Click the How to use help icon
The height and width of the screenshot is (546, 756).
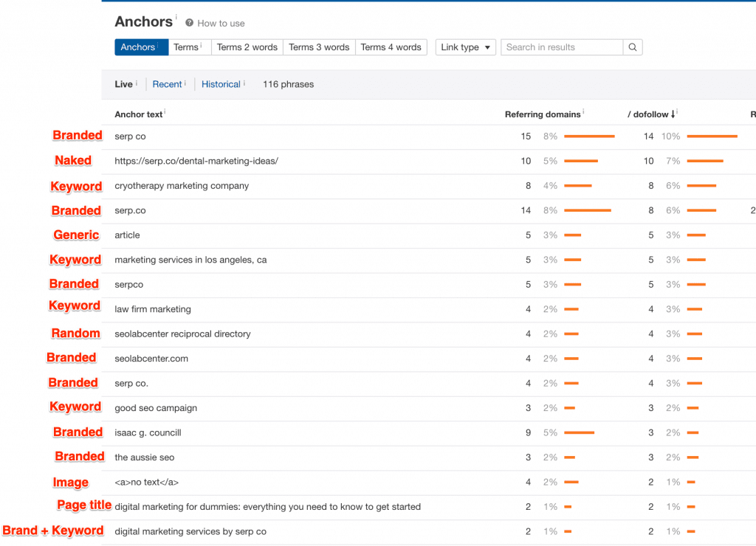pos(190,23)
